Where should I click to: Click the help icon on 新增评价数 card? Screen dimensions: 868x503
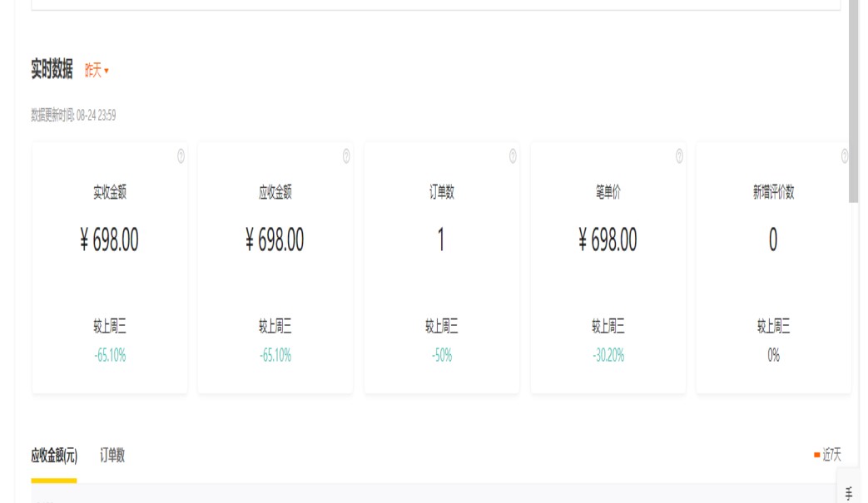tap(844, 156)
